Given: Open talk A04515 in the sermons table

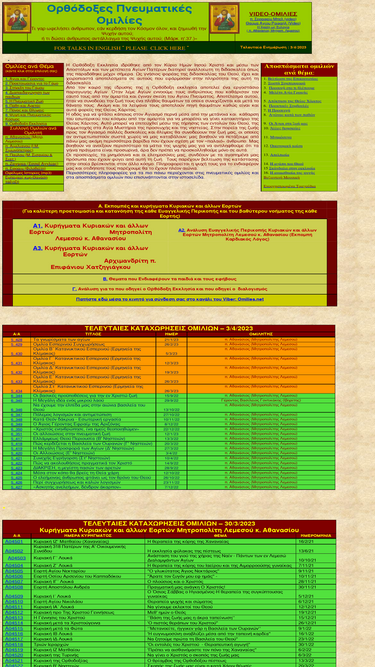Looking at the screenshot, I should coord(14,628).
